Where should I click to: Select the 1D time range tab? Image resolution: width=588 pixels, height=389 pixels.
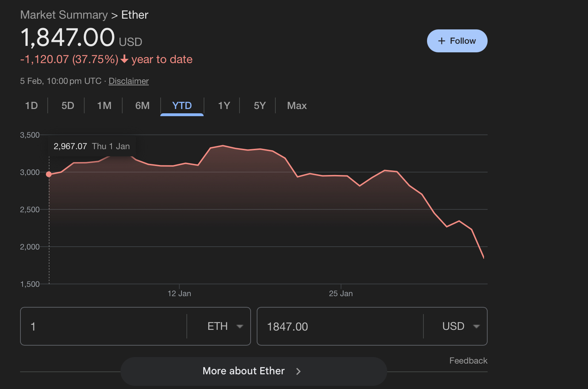(32, 106)
